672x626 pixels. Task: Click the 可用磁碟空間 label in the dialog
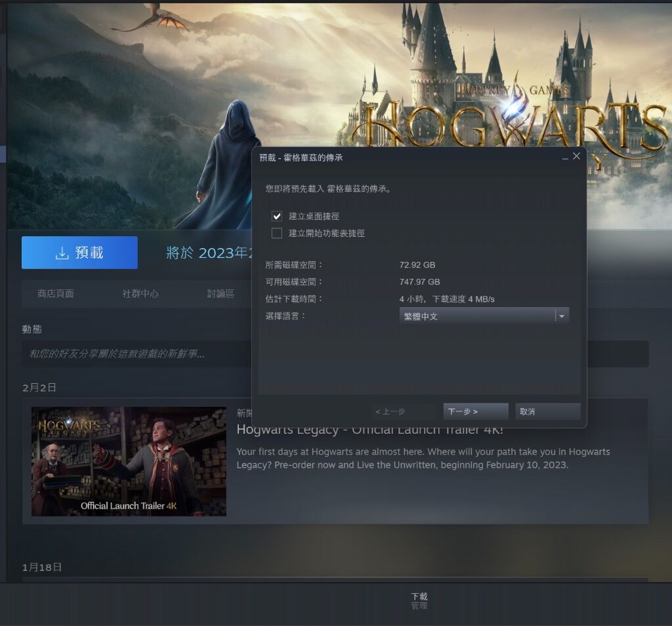pos(293,282)
